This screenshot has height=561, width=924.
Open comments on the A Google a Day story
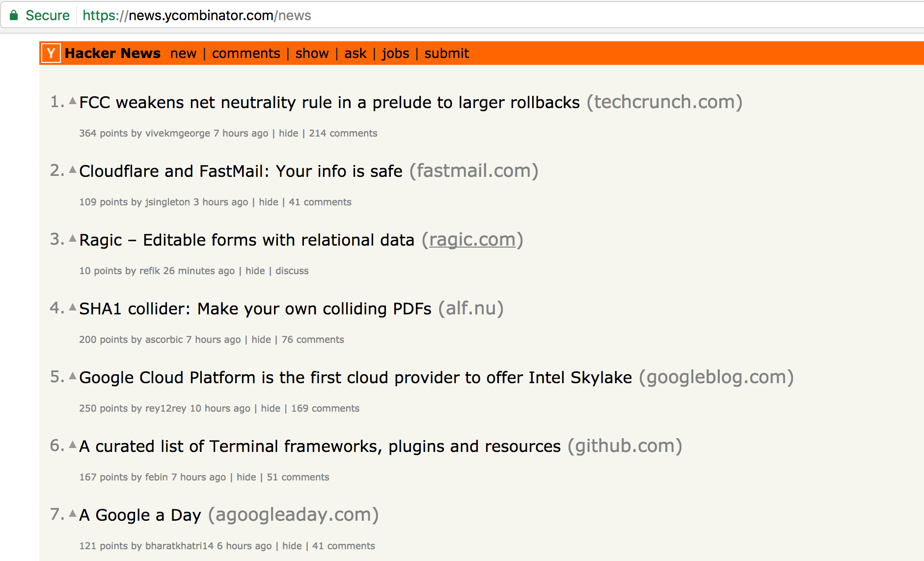tap(344, 546)
